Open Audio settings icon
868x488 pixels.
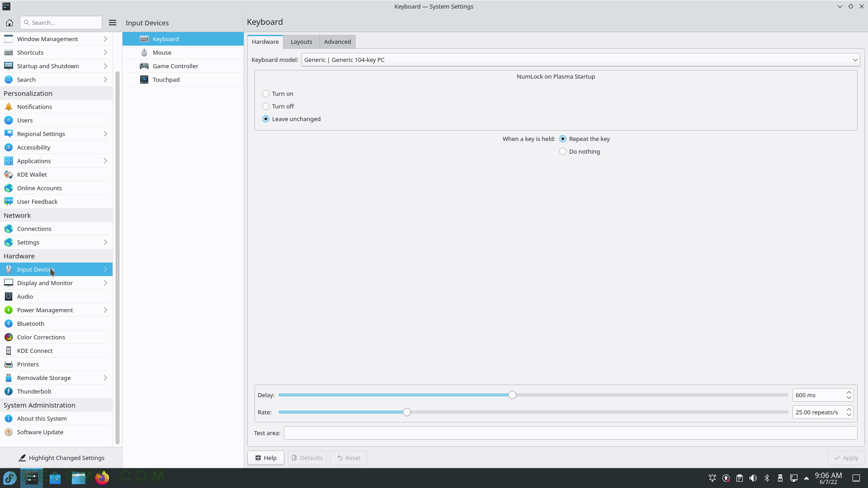coord(9,296)
